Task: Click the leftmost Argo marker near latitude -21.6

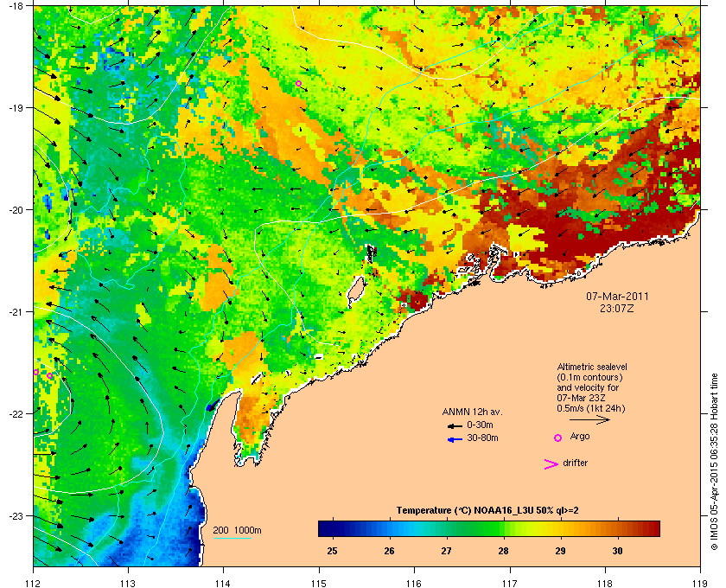Action: (x=36, y=372)
